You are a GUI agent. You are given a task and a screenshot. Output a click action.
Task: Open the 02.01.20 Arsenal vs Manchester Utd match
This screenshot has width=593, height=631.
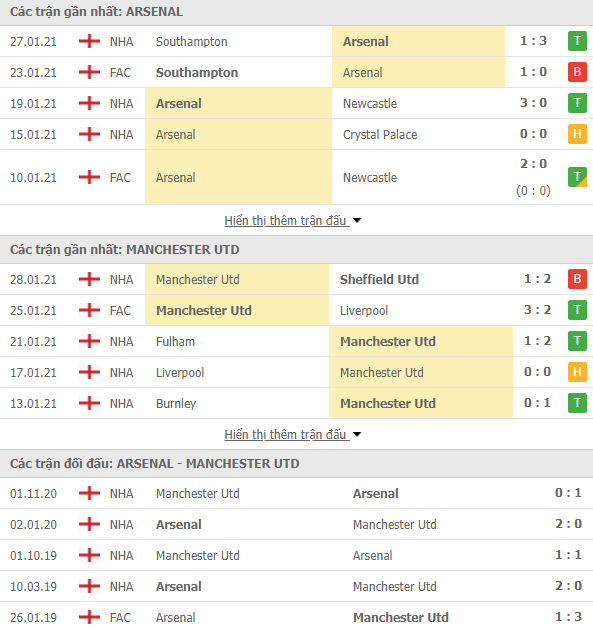(x=296, y=524)
